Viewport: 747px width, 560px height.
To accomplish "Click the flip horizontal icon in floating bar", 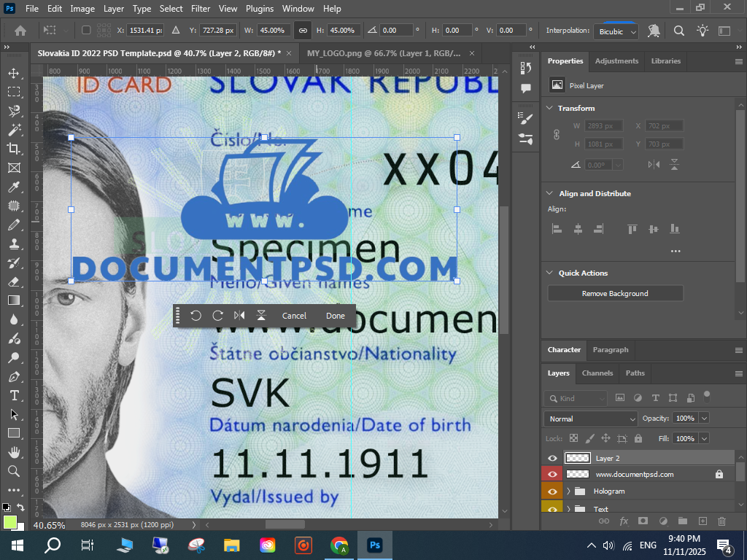I will (x=239, y=316).
